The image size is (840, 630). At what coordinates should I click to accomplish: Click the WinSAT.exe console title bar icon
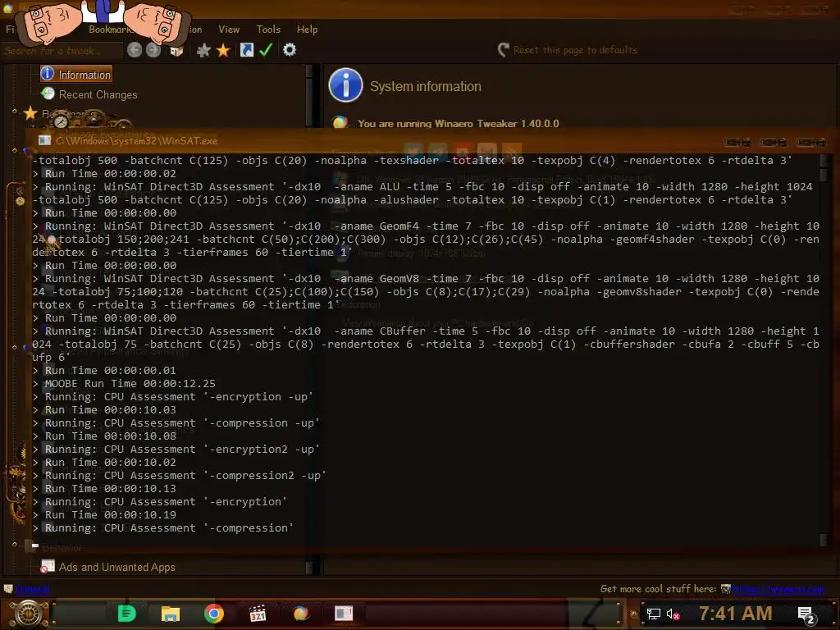45,140
